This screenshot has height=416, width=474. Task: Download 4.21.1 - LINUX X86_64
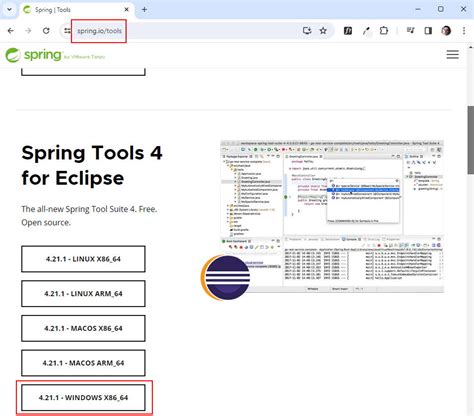click(83, 259)
